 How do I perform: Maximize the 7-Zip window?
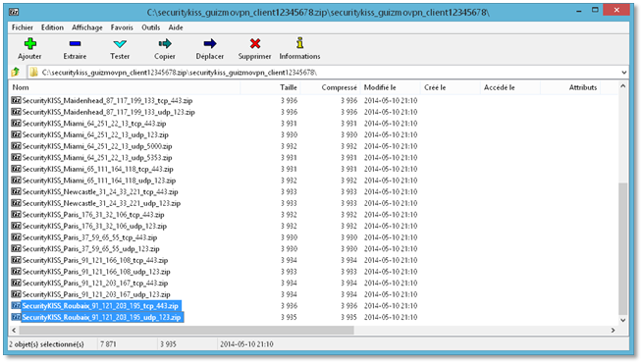595,10
